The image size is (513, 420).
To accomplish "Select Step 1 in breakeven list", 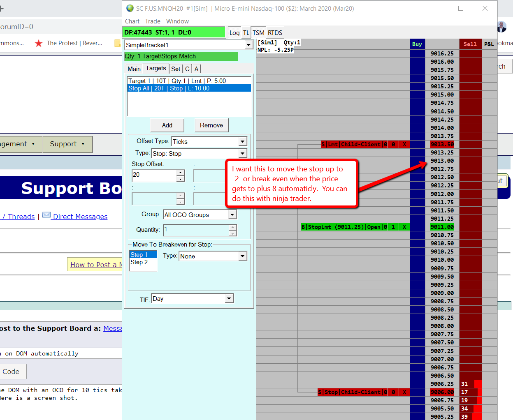I will pyautogui.click(x=143, y=255).
